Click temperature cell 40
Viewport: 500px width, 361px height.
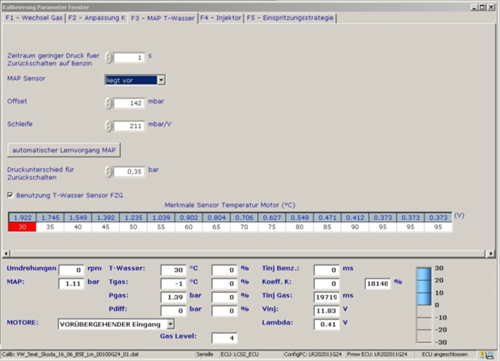(x=78, y=227)
